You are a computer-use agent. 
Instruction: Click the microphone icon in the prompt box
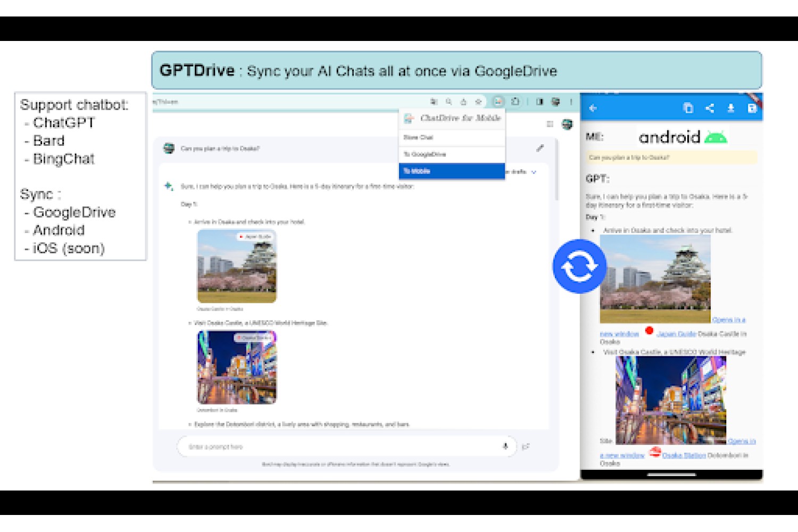[505, 446]
